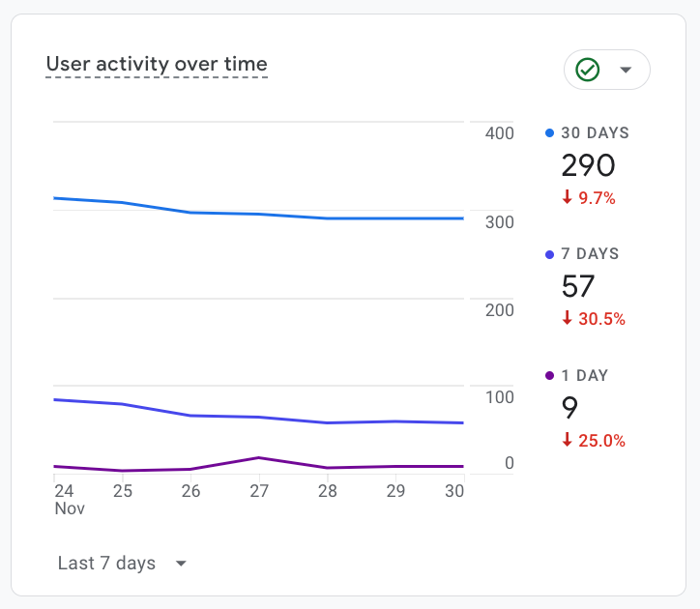Click the red down arrow at 9.7%
The height and width of the screenshot is (609, 700).
click(x=568, y=198)
